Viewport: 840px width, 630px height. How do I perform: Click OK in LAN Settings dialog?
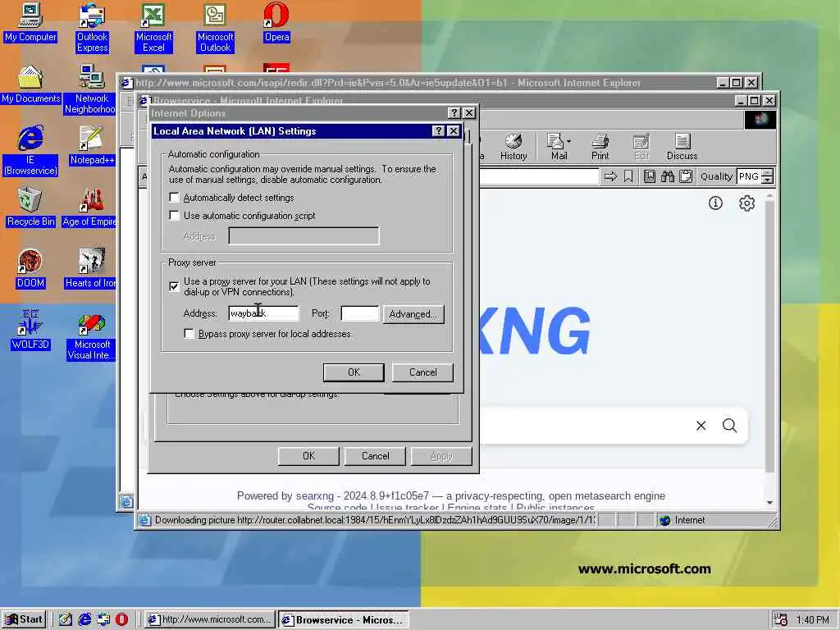coord(354,372)
